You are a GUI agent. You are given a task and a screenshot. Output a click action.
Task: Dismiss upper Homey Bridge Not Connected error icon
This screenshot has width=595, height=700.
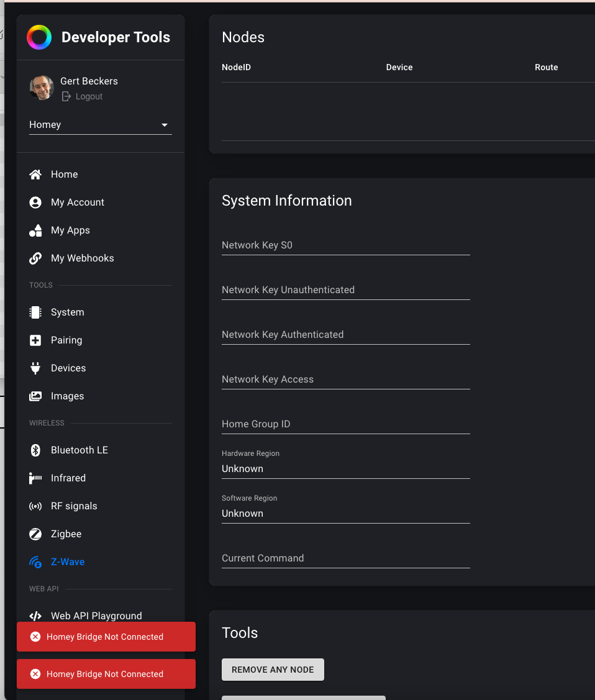35,637
